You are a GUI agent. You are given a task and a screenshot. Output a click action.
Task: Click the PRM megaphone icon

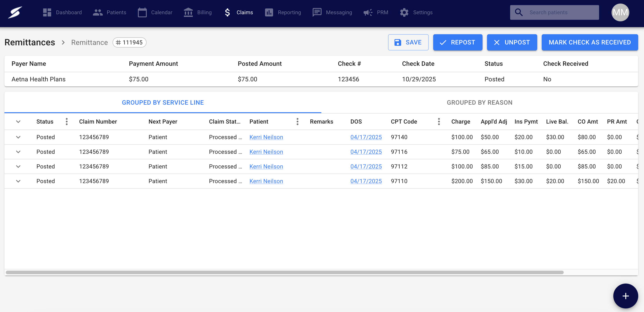(x=368, y=12)
